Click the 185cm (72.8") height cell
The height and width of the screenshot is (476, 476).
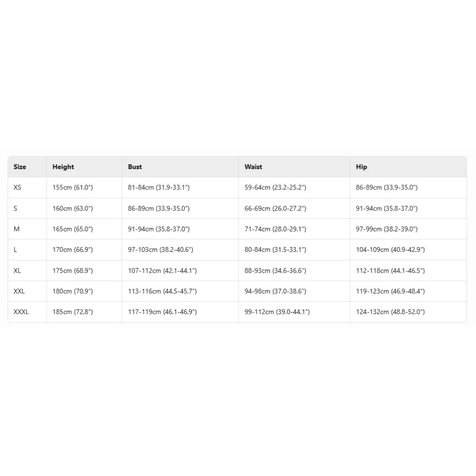tap(72, 312)
